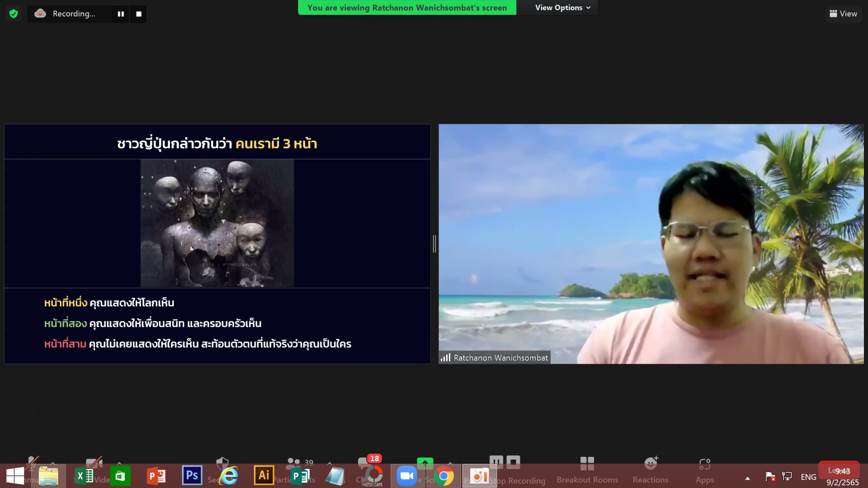Open Internet Explorer from taskbar

pyautogui.click(x=229, y=476)
